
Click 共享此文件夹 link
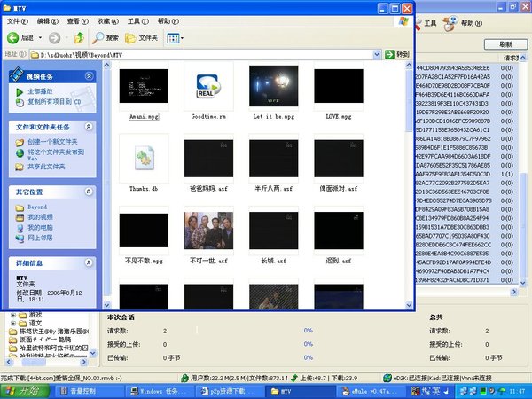(x=46, y=167)
